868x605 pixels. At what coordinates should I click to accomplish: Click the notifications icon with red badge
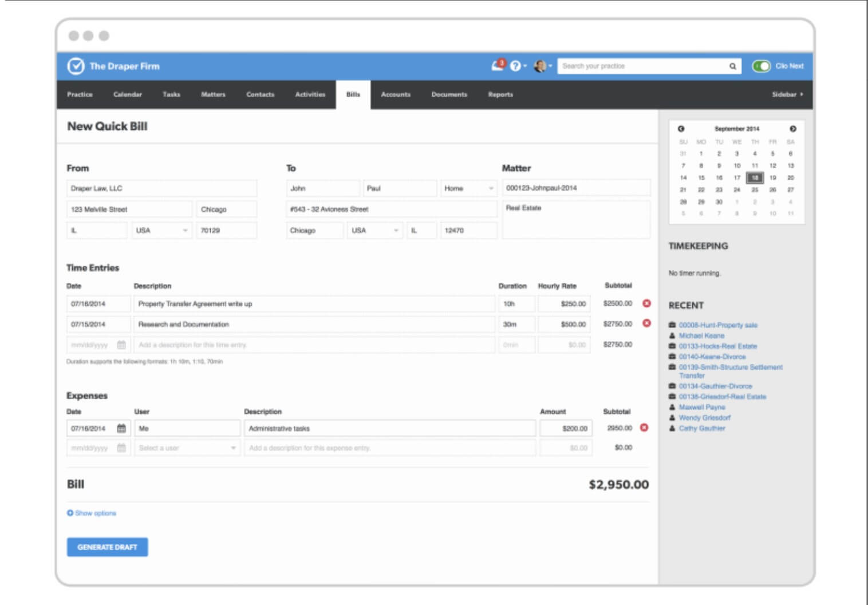click(498, 65)
